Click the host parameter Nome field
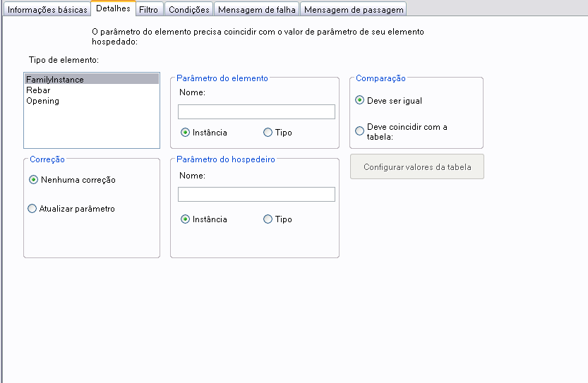 tap(256, 195)
